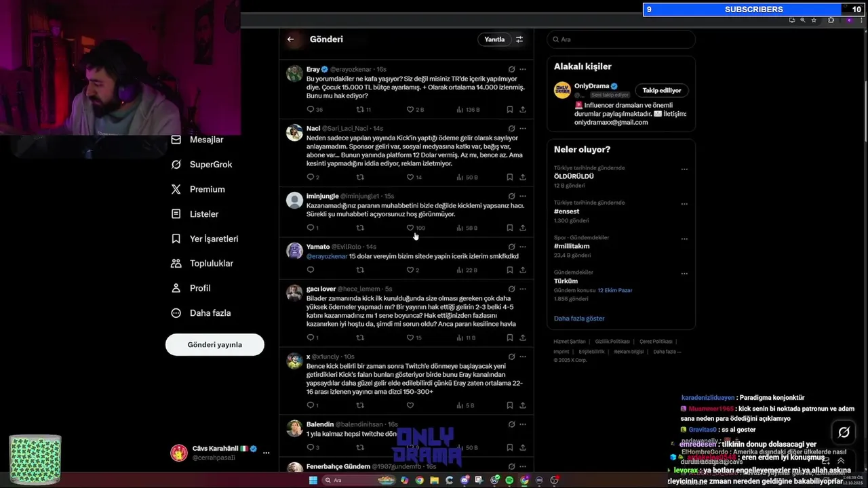Open Grok icon on Eray's post
Viewport: 868px width, 488px height.
pos(511,69)
